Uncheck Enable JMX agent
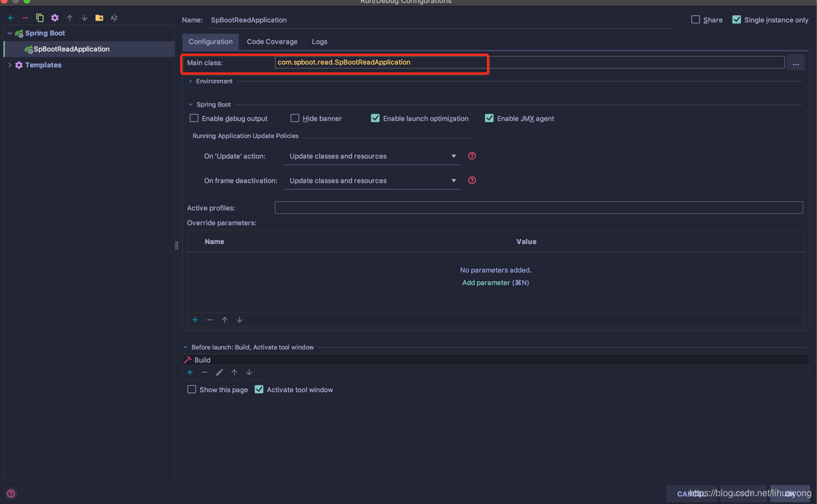The image size is (817, 504). tap(489, 118)
